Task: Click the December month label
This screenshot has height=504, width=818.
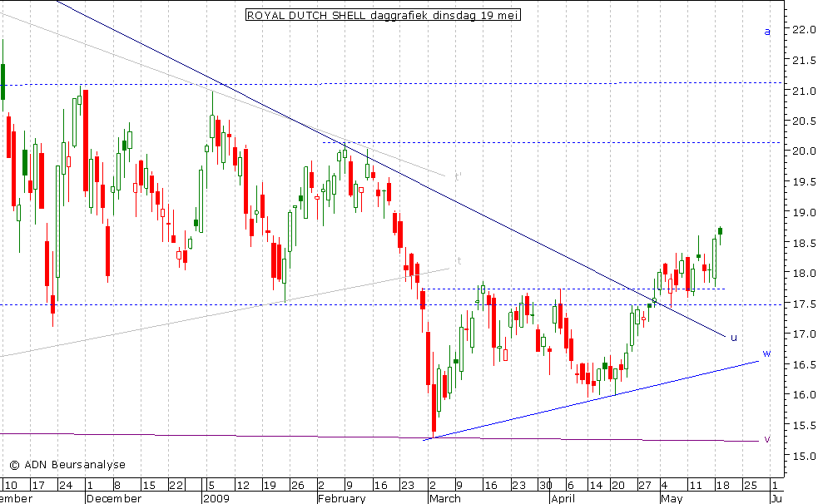Action: (114, 498)
